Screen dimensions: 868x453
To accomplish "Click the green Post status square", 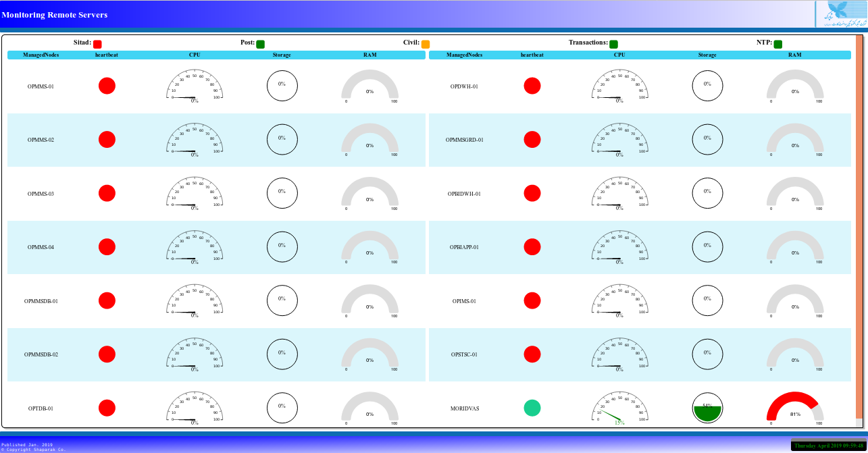I will pyautogui.click(x=260, y=44).
